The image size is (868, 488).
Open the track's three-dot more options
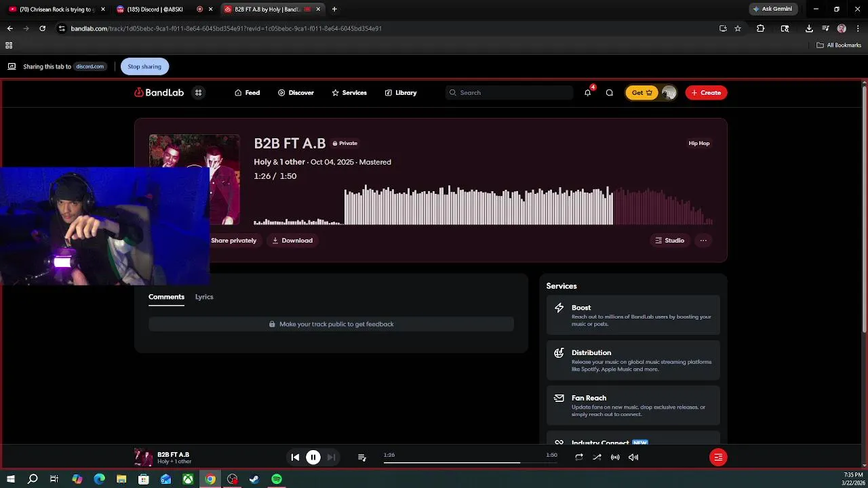pos(703,241)
